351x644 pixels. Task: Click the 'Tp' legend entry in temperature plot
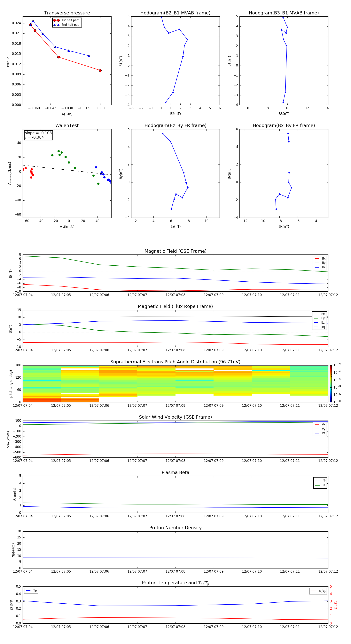31,591
